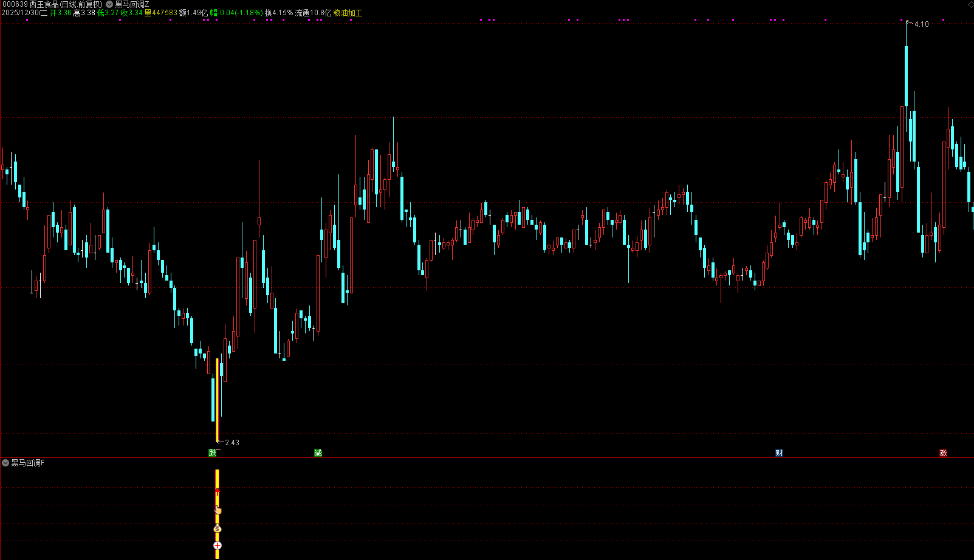Click the red 涨 event marker
The height and width of the screenshot is (560, 974).
943,452
